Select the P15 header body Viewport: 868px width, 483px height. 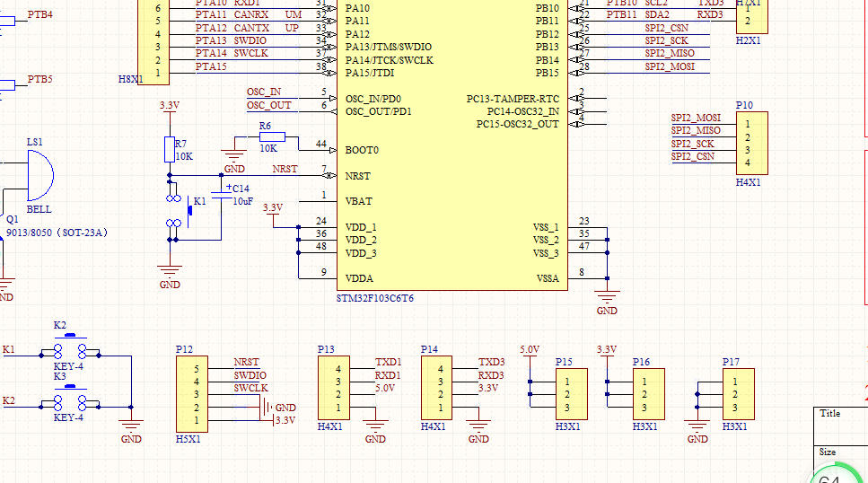pos(572,394)
